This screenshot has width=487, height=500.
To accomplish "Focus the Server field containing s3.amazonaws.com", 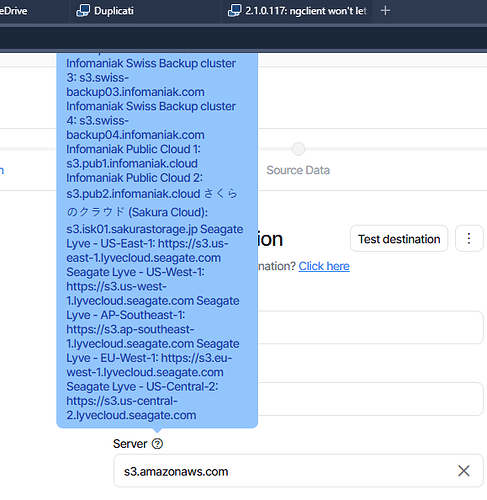I will [x=298, y=471].
